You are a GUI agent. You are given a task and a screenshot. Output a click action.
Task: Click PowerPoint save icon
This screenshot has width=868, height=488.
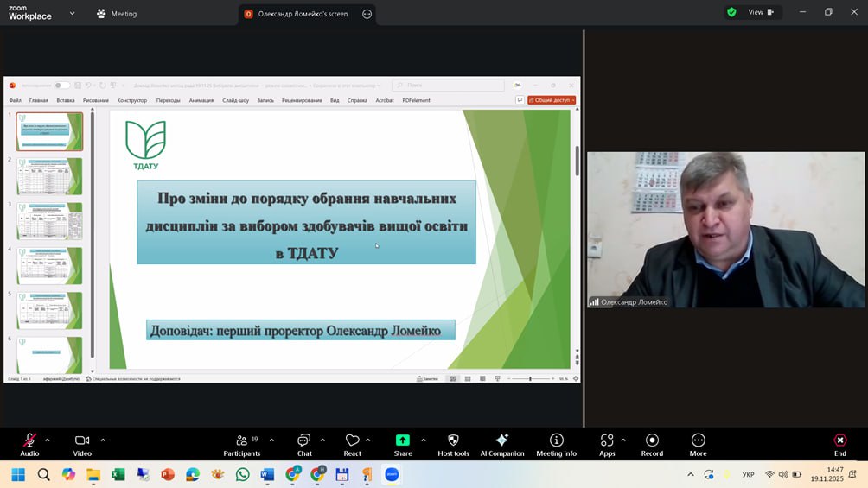pos(78,86)
